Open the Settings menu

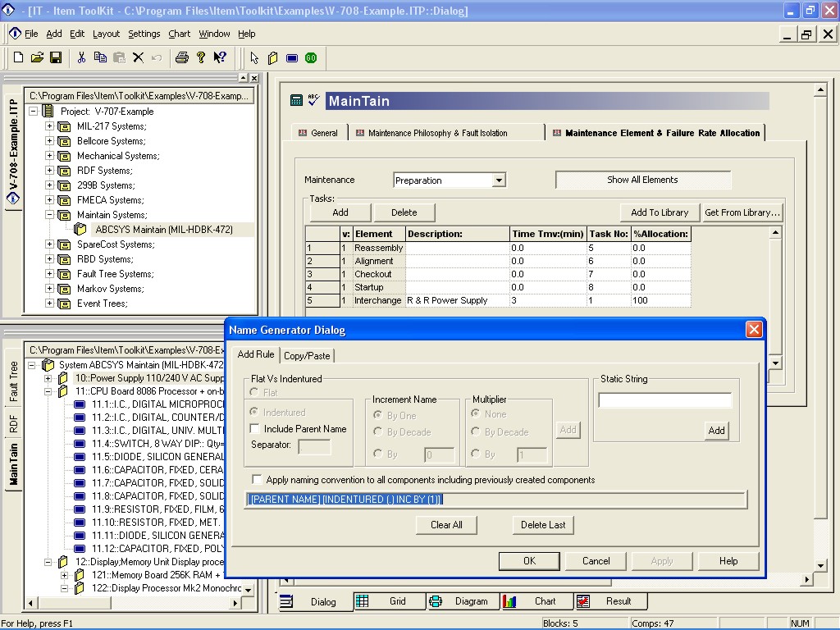pos(144,34)
